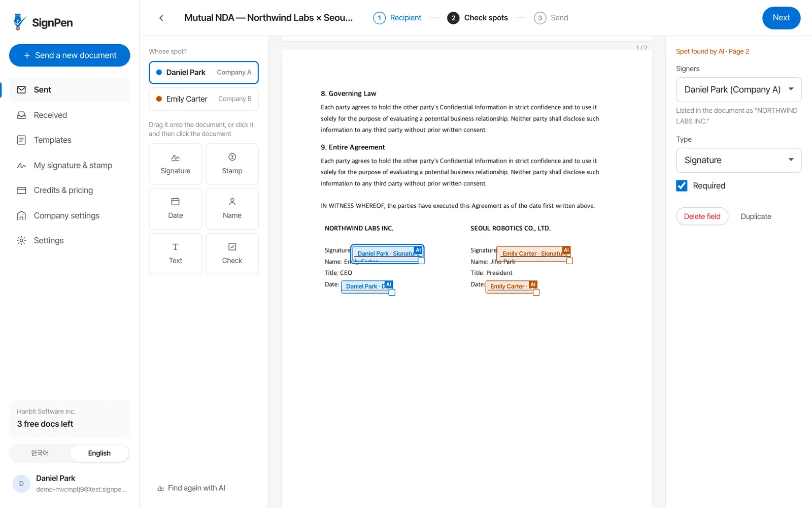Viewport: 812px width, 508px height.
Task: Open Daniel Park account profile
Action: click(70, 484)
